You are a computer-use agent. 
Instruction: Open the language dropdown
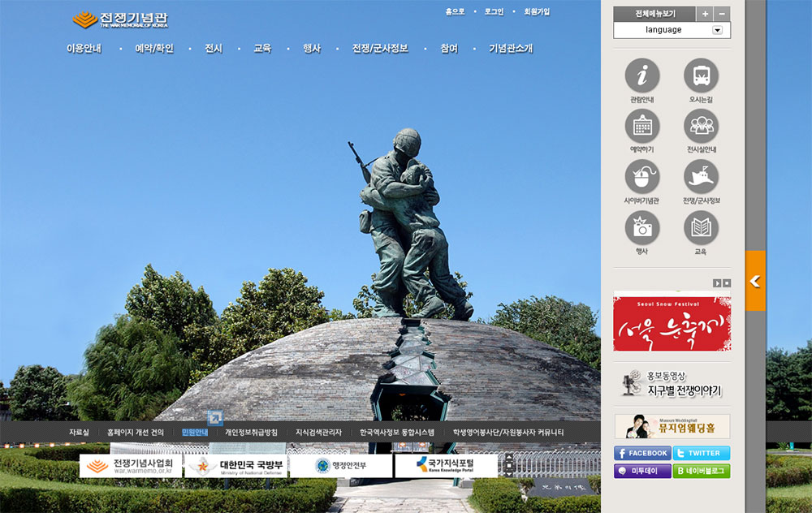click(672, 30)
